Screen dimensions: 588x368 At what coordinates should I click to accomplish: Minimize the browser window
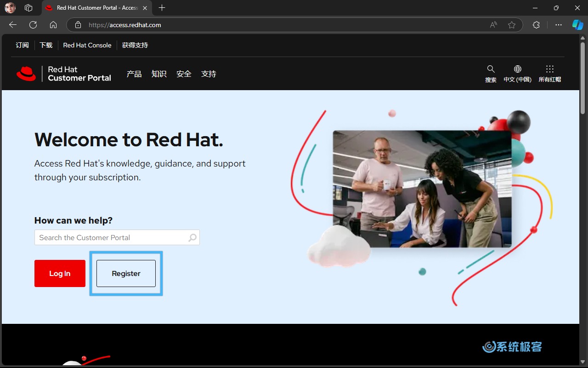click(535, 8)
